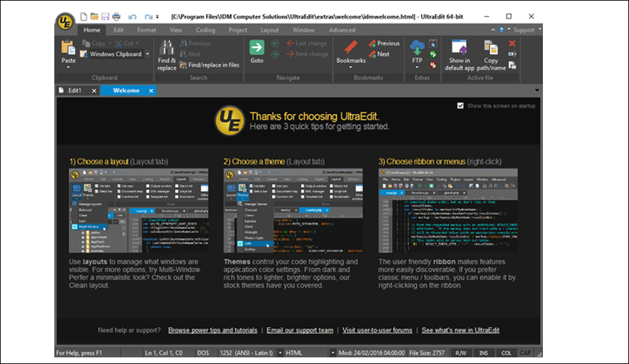Undo the last action
This screenshot has height=364, width=629.
click(x=132, y=17)
